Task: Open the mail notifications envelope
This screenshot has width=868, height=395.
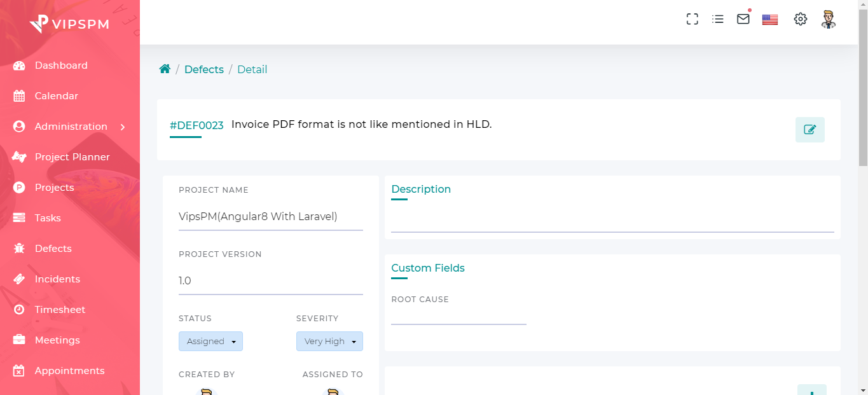Action: coord(743,19)
